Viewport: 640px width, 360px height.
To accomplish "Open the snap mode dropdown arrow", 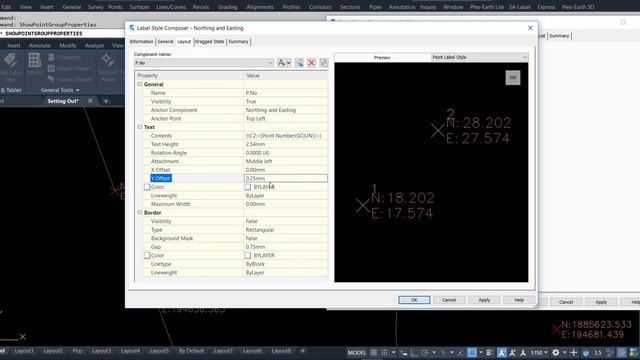I will point(393,353).
